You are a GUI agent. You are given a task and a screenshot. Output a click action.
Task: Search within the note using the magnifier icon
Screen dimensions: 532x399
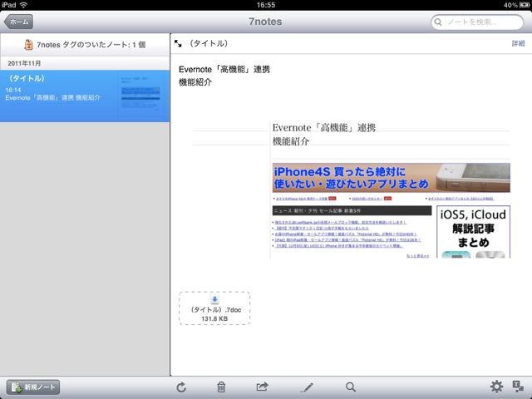coord(351,387)
